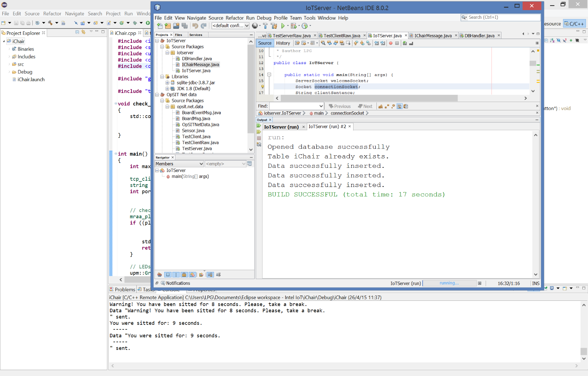The image size is (588, 376).
Task: Click the Clean and Build Project icon
Action: point(274,26)
